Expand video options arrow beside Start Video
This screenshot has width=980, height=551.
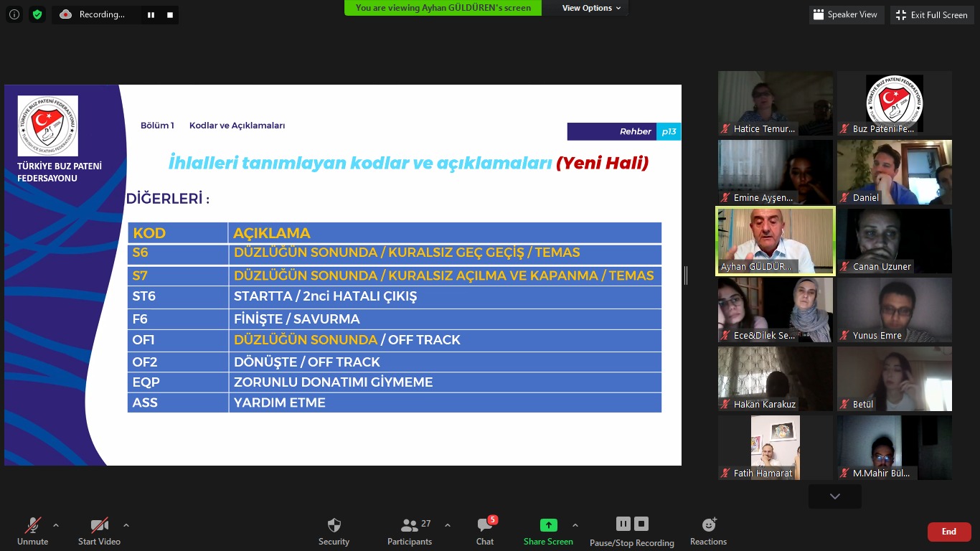126,525
